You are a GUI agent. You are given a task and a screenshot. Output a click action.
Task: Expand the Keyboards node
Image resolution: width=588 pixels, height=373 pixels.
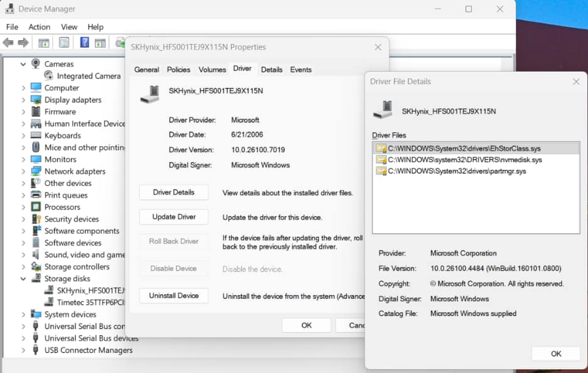pyautogui.click(x=23, y=136)
